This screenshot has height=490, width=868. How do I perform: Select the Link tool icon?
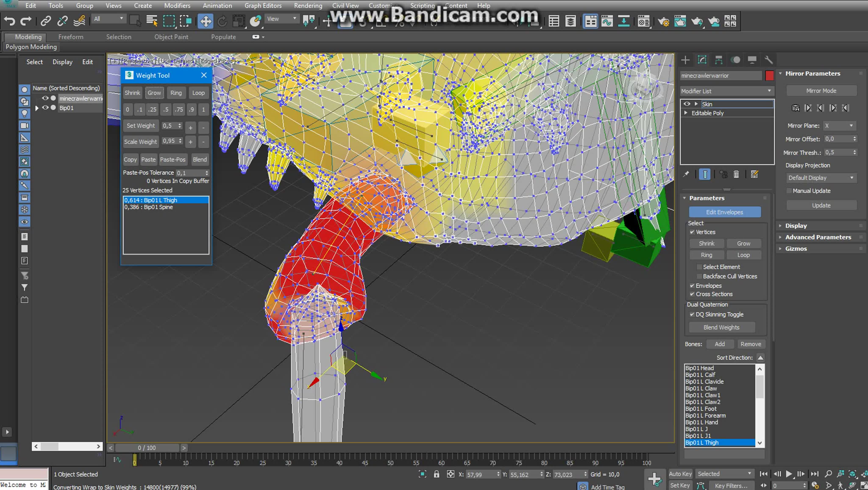[46, 21]
